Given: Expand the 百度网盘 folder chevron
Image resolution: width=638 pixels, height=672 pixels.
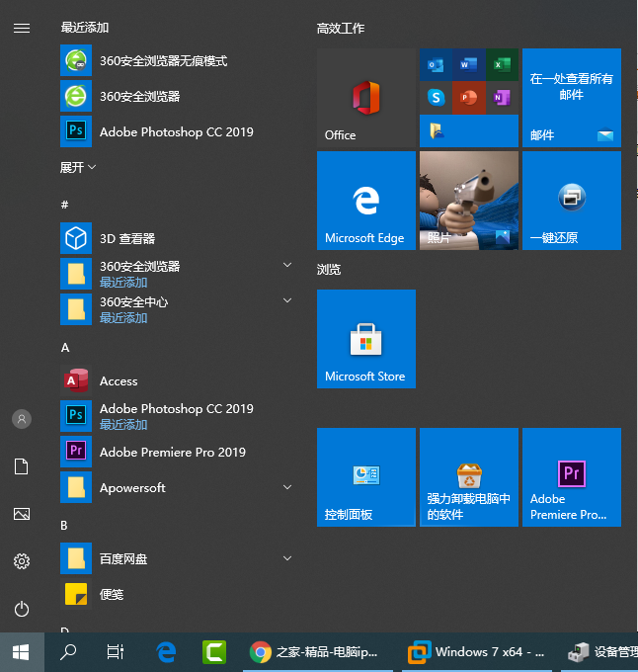Looking at the screenshot, I should click(287, 558).
